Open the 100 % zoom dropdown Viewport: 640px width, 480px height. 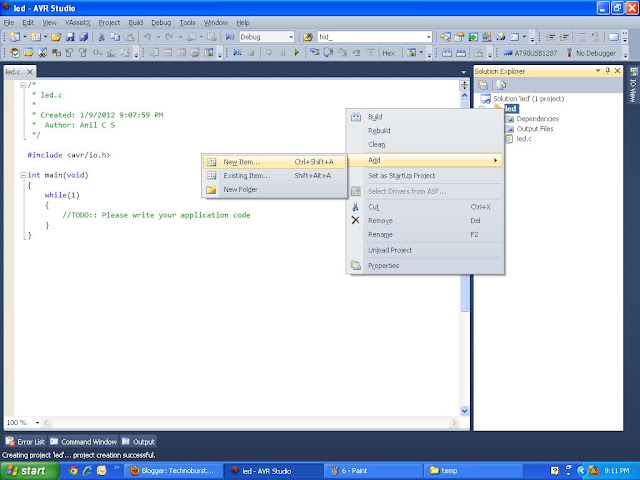point(37,422)
